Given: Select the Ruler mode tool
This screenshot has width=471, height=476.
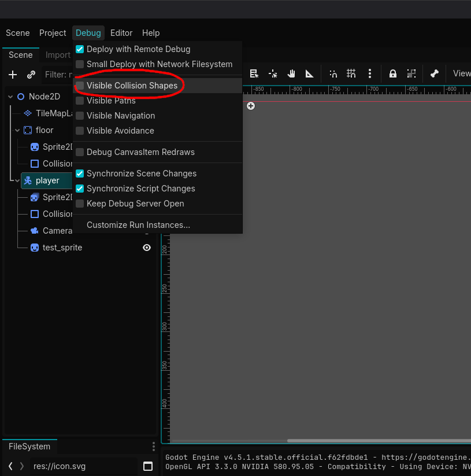Looking at the screenshot, I should click(310, 73).
